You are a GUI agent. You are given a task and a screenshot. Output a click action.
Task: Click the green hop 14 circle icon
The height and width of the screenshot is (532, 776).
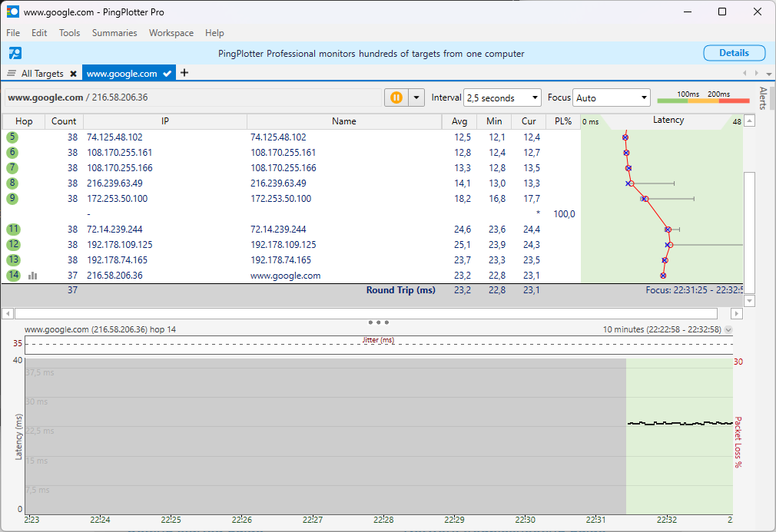tap(13, 275)
